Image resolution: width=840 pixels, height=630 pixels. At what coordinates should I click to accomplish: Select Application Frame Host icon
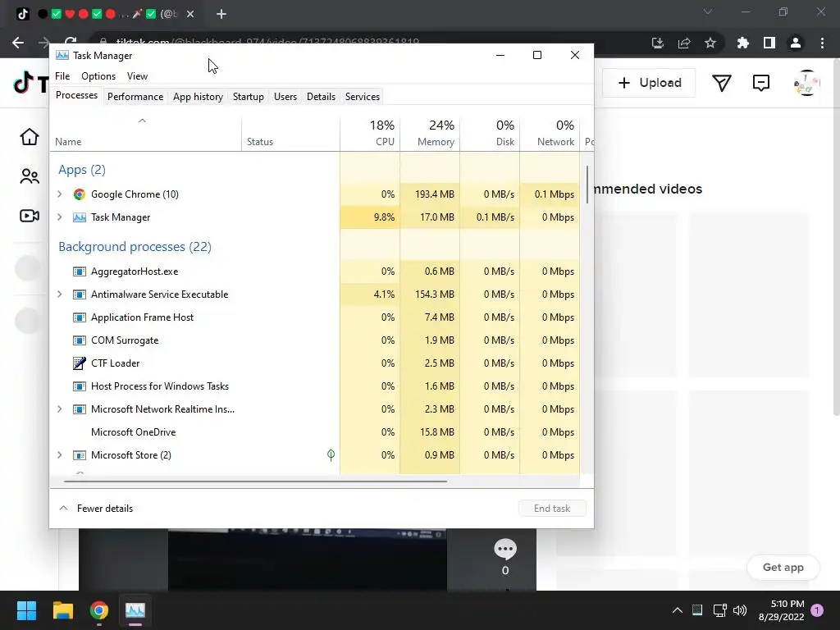80,317
